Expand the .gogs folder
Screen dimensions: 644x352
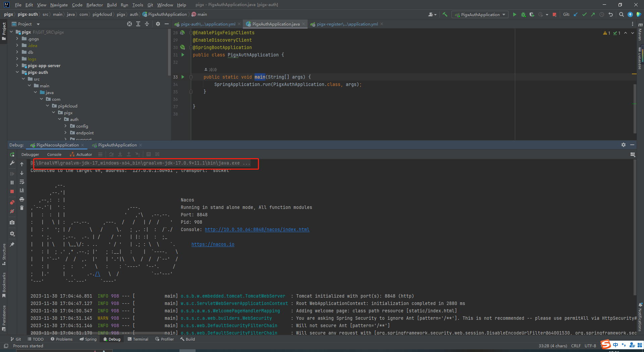pos(17,39)
